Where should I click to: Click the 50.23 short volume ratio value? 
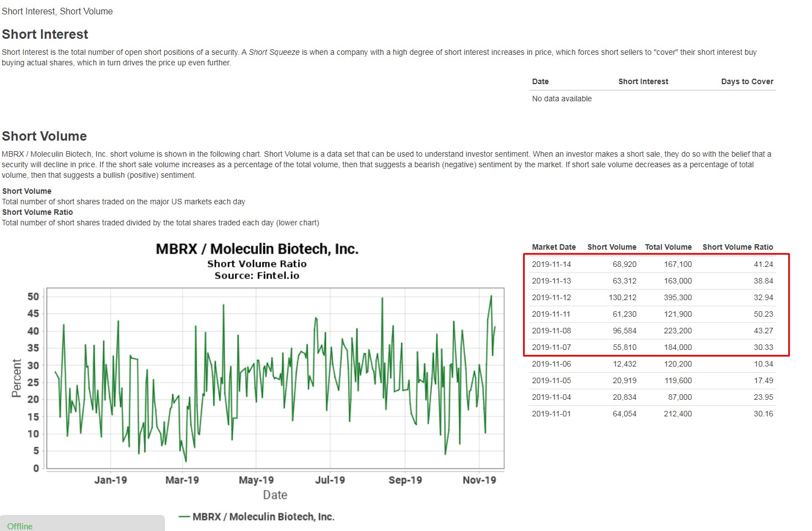[x=763, y=314]
